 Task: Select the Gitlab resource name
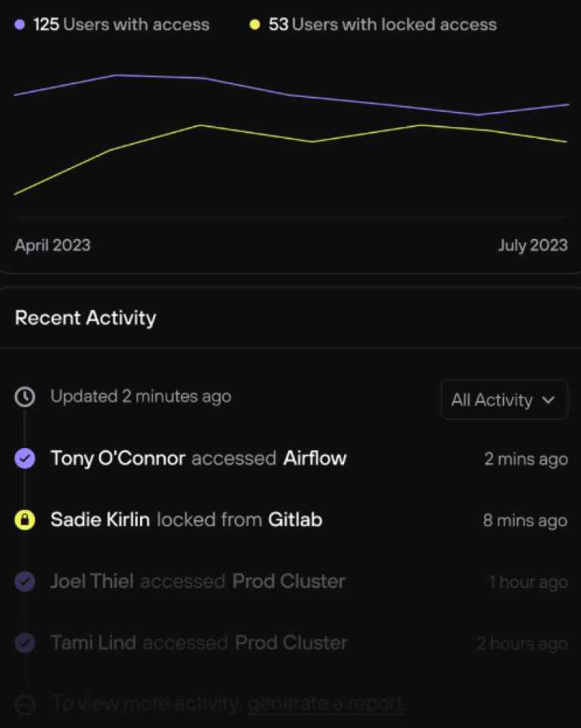tap(295, 520)
